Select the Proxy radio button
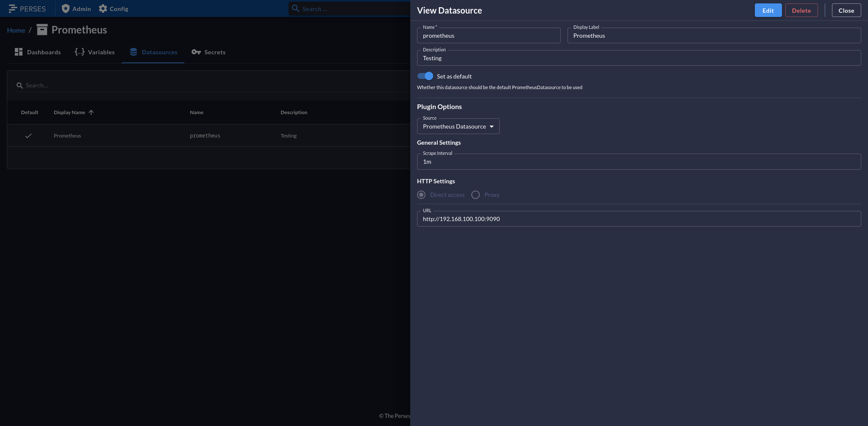Screen dimensions: 868x426 point(475,195)
